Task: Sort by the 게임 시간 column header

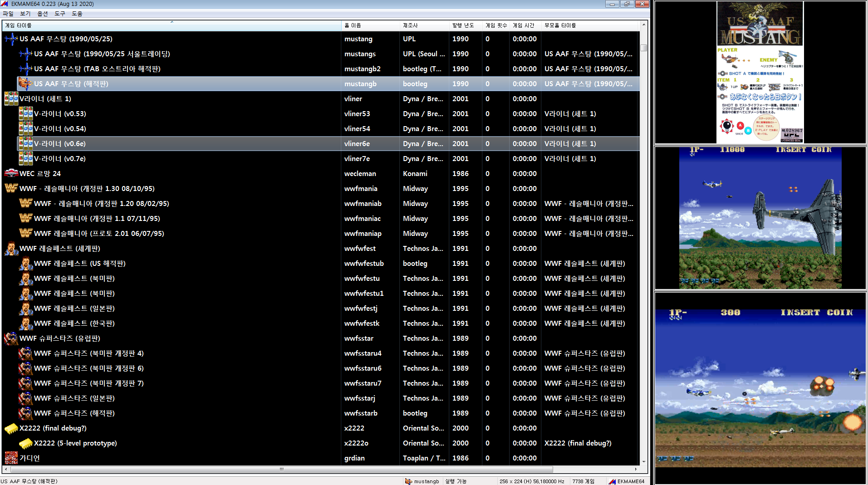Action: click(525, 25)
